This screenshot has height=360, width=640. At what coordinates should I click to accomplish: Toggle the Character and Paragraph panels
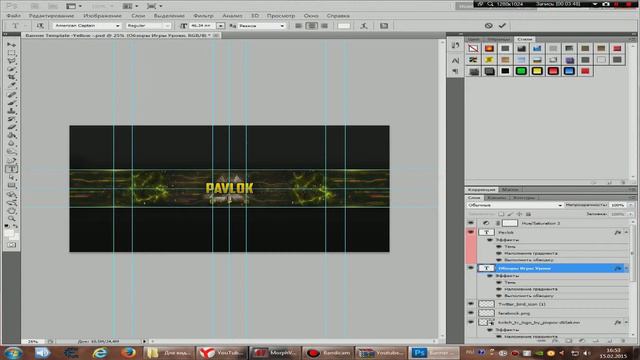click(x=384, y=26)
